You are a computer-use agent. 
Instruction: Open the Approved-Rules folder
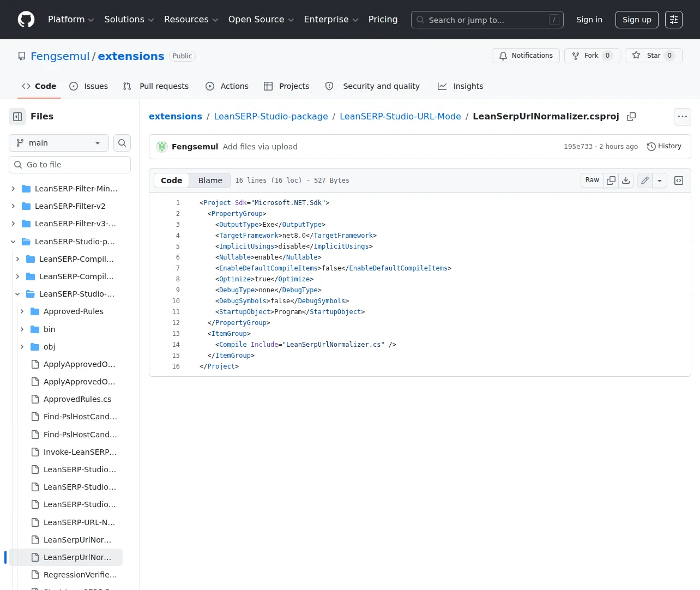point(74,311)
